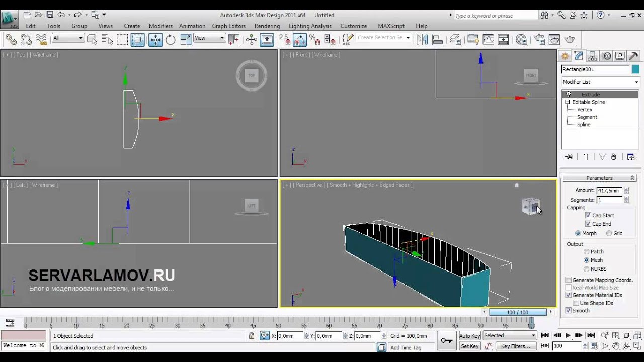Click the Mirror tool icon
644x362 pixels.
point(422,39)
